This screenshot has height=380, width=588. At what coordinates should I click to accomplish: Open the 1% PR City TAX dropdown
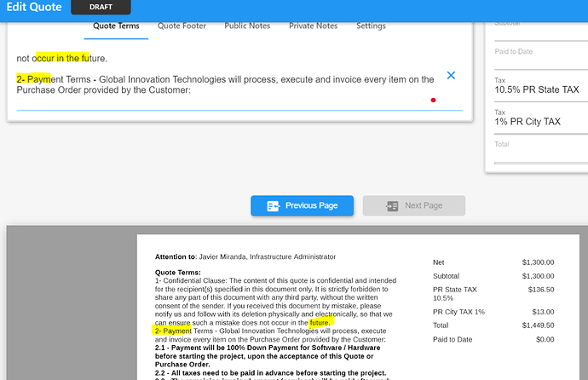[x=541, y=118]
